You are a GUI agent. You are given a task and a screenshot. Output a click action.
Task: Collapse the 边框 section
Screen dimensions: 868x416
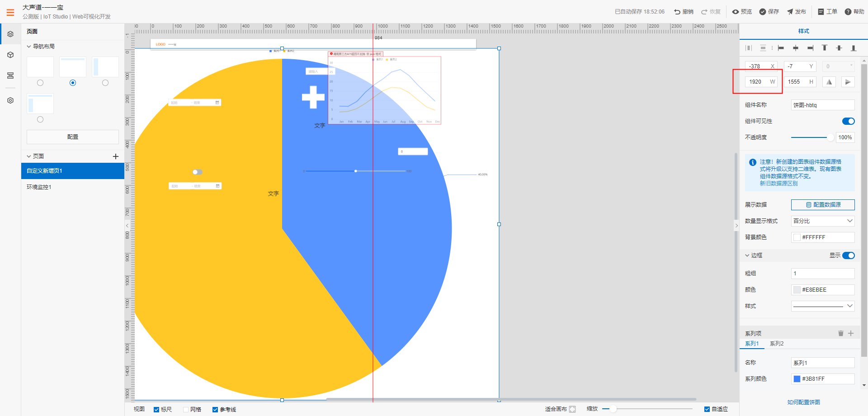[x=747, y=255]
